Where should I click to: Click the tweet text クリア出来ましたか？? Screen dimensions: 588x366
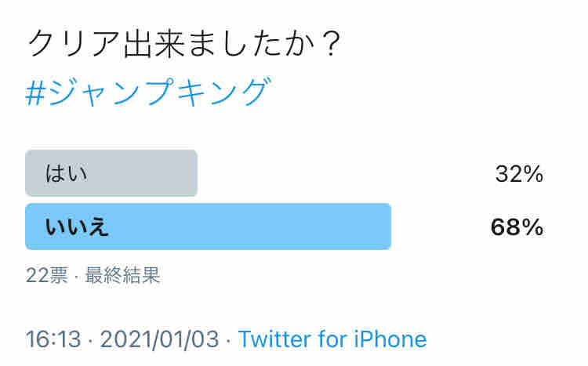(184, 44)
